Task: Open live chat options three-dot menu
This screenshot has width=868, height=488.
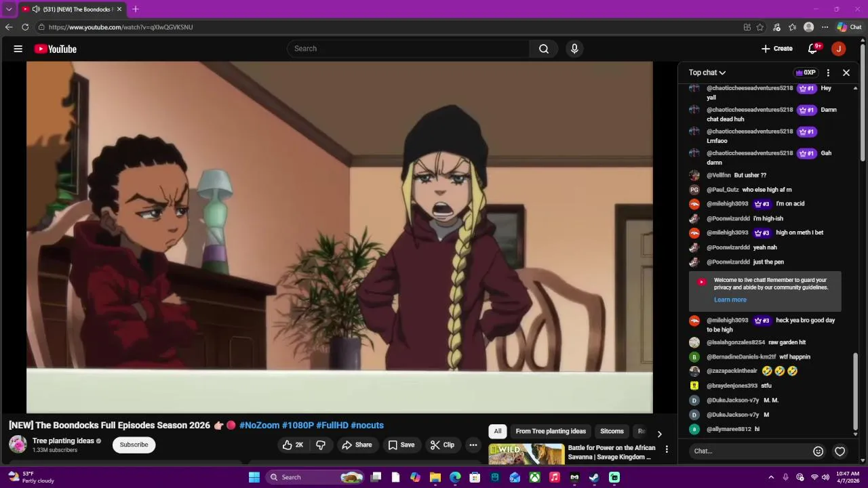Action: point(828,73)
